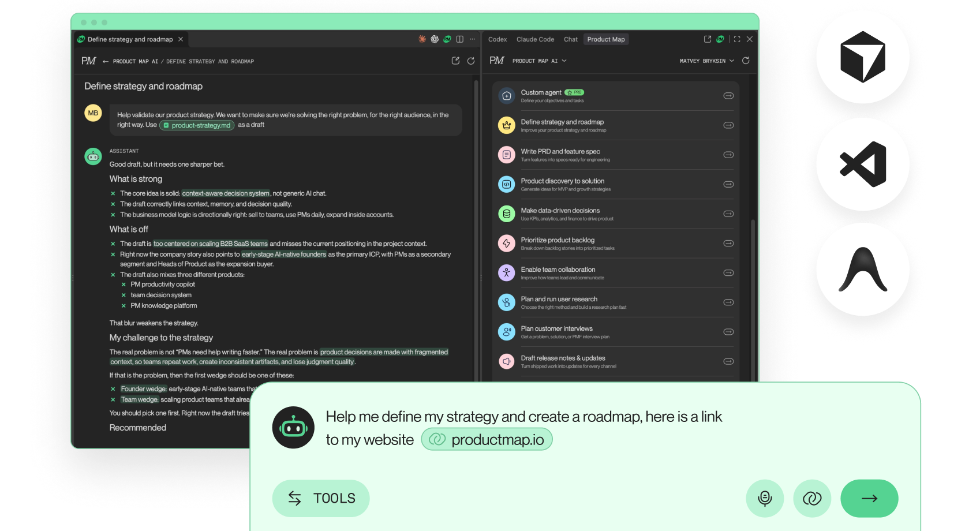The width and height of the screenshot is (980, 531).
Task: Open the crown icon for Define strategy and roadmap
Action: pos(506,125)
